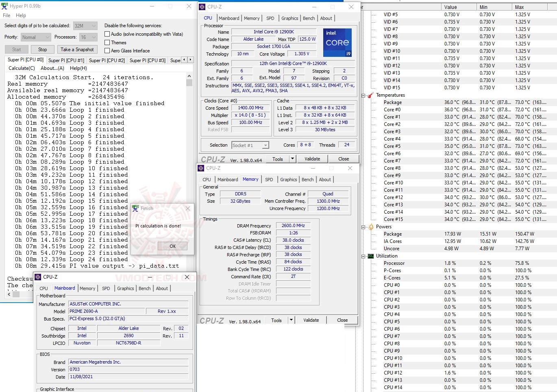Click the Powers battery icon in the sensor list
Image resolution: width=557 pixels, height=392 pixels.
(x=370, y=227)
